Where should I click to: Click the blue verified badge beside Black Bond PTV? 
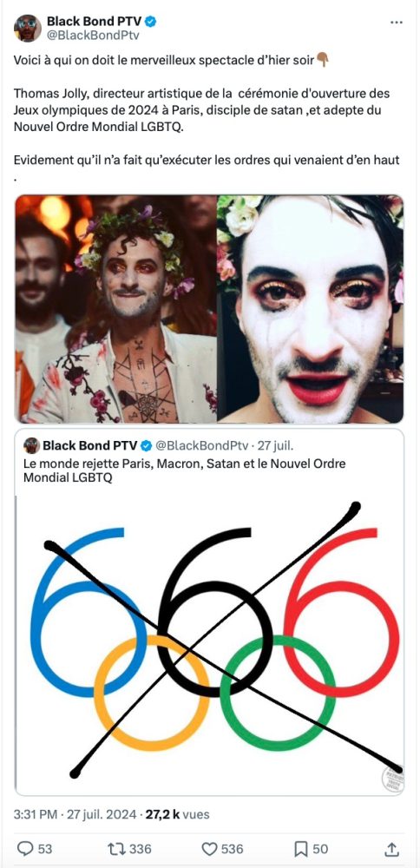click(150, 22)
